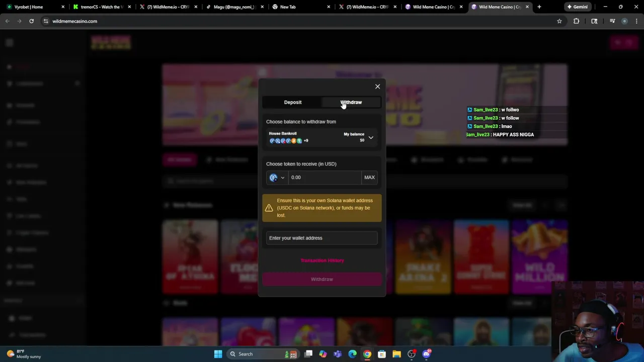Open Microsoft Edge from taskbar

click(352, 354)
